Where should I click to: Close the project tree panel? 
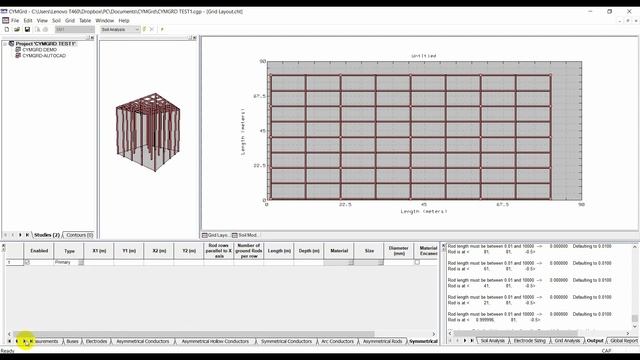click(92, 38)
